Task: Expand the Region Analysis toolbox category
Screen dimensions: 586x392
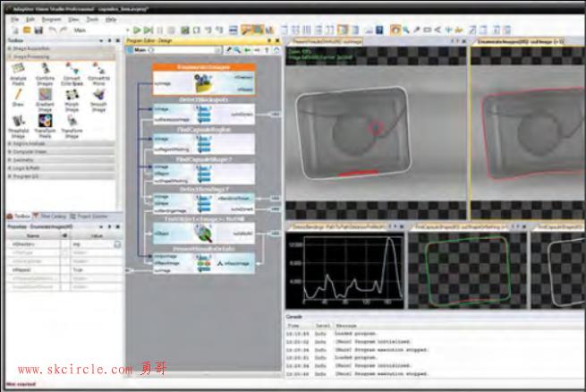Action: click(x=61, y=143)
